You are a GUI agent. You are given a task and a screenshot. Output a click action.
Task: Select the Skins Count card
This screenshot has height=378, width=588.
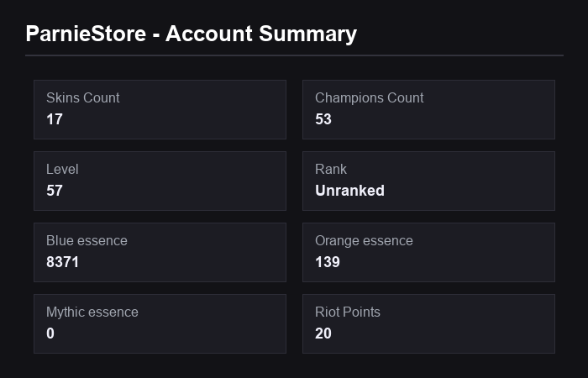[x=160, y=109]
